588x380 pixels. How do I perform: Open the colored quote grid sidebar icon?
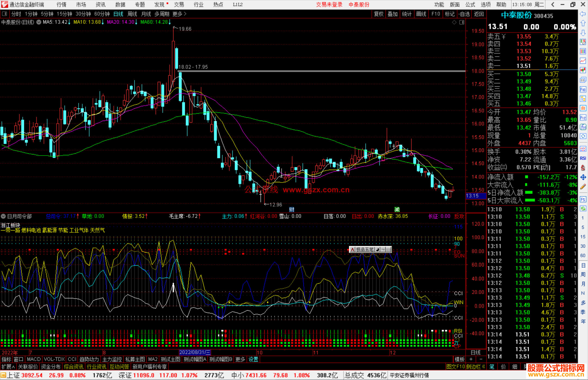[583, 51]
